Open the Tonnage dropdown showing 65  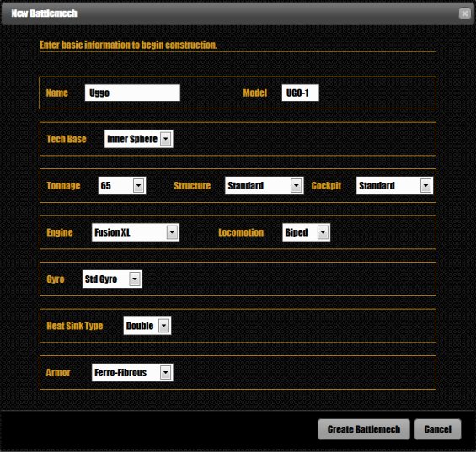tap(122, 186)
